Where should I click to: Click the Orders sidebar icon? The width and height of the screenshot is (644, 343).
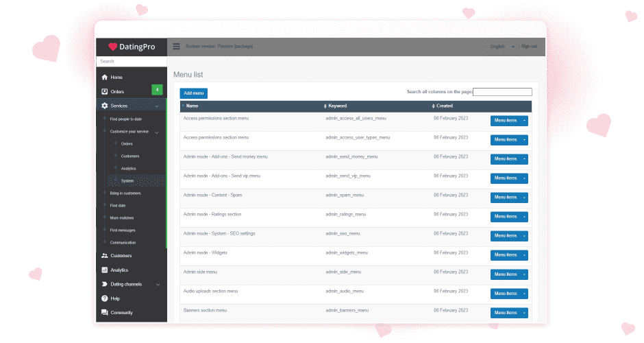(104, 92)
